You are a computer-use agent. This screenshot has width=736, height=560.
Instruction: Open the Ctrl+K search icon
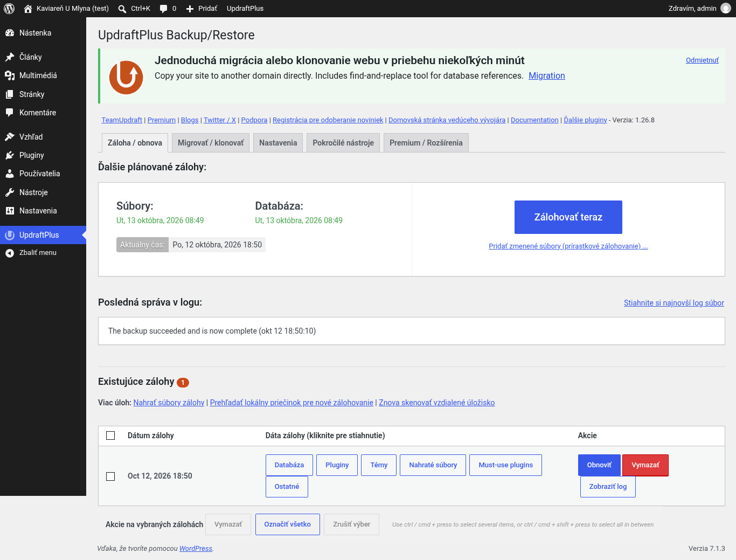[122, 9]
